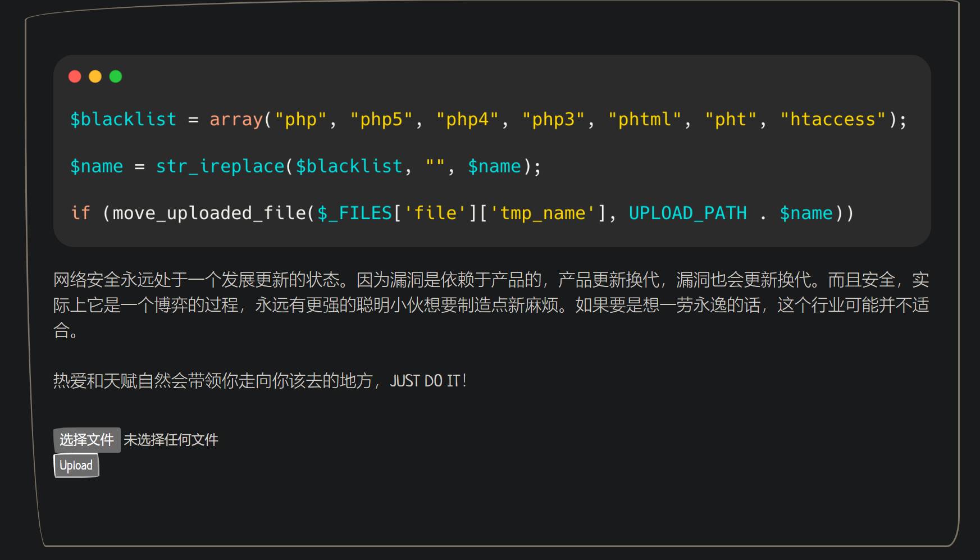Click the 'file' key string in code
Viewport: 980px width, 560px height.
(435, 213)
